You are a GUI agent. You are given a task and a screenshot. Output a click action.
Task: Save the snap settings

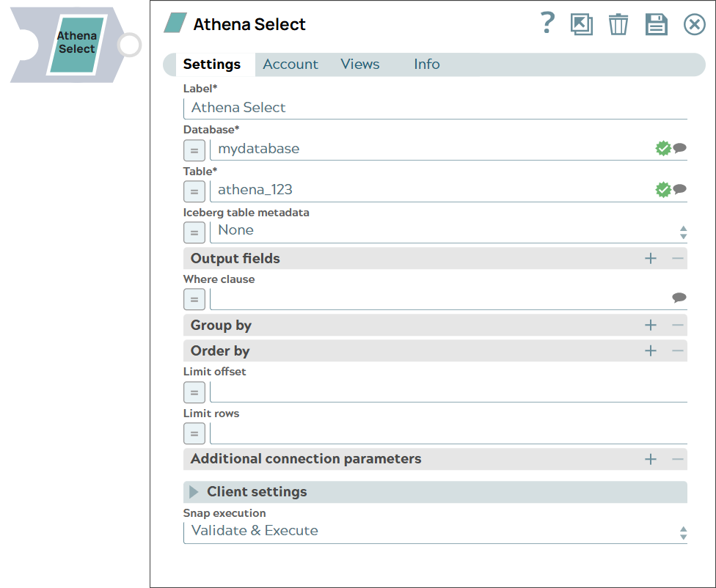pos(657,24)
